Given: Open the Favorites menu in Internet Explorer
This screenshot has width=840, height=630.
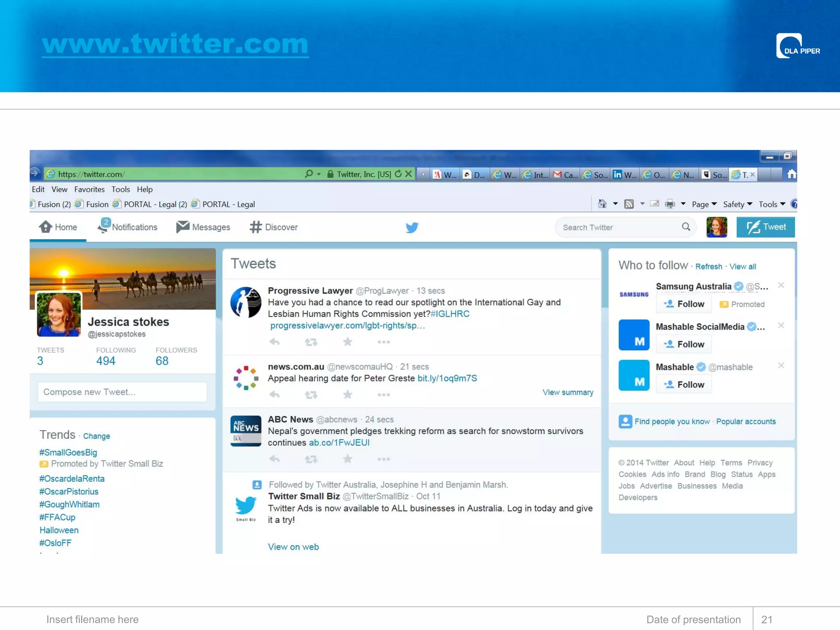Looking at the screenshot, I should click(x=89, y=189).
